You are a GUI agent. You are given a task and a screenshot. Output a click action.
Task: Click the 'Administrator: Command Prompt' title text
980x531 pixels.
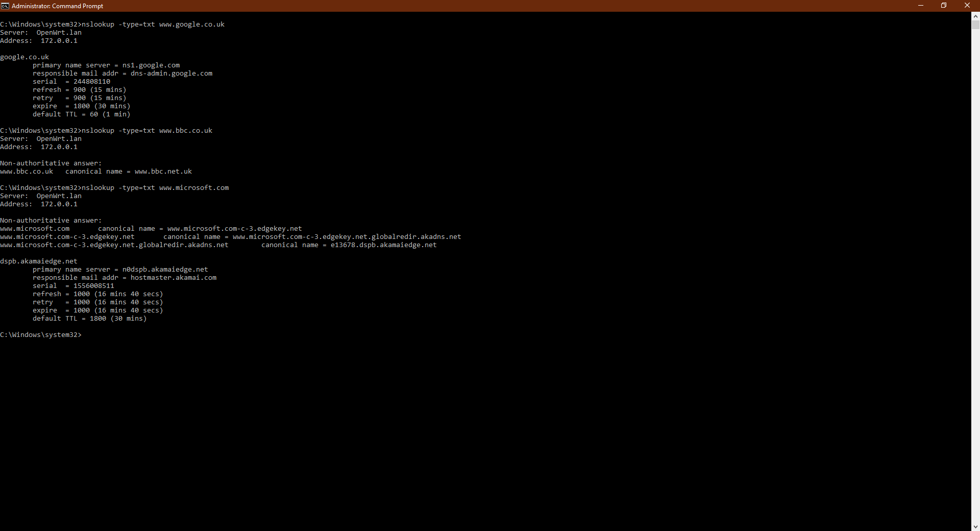click(x=57, y=6)
